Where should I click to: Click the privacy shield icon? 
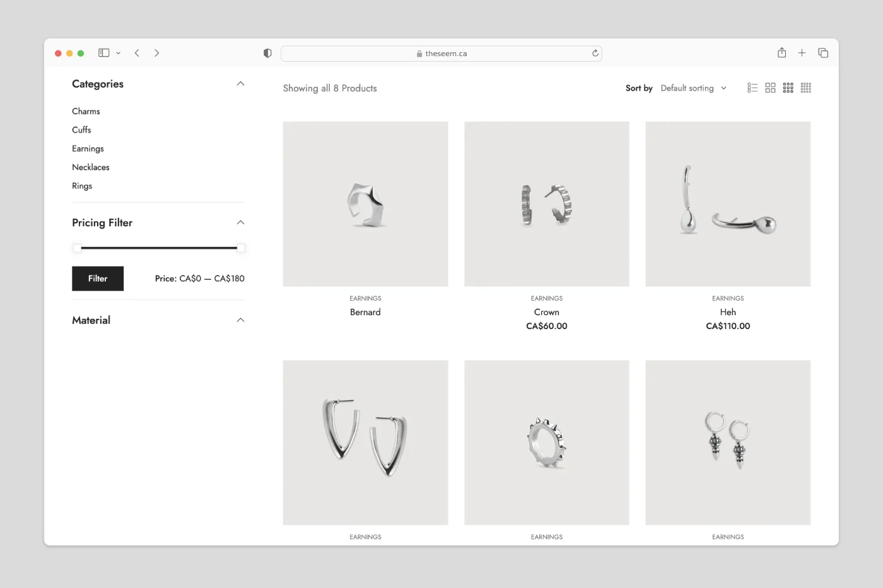point(267,54)
